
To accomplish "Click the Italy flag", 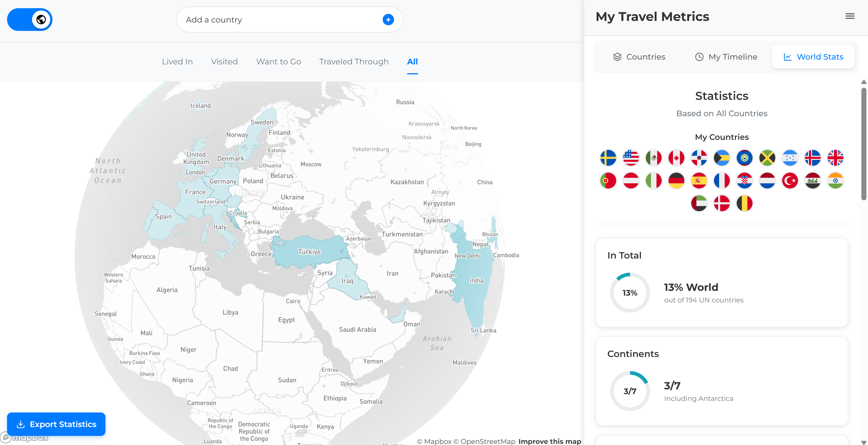I will click(x=654, y=181).
